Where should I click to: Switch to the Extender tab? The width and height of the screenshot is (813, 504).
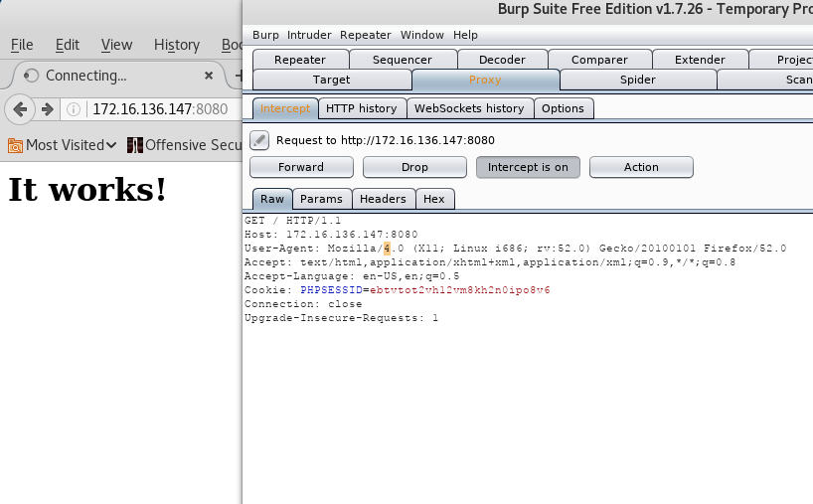point(700,60)
